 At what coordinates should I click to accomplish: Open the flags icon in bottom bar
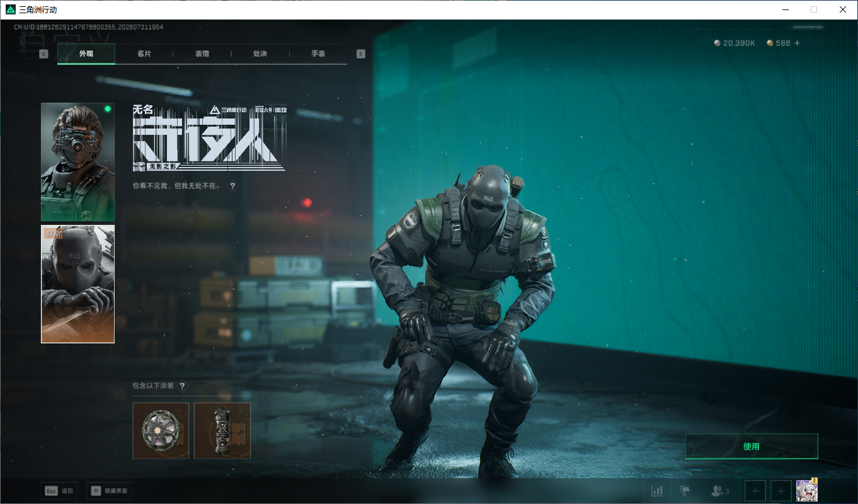coord(685,491)
